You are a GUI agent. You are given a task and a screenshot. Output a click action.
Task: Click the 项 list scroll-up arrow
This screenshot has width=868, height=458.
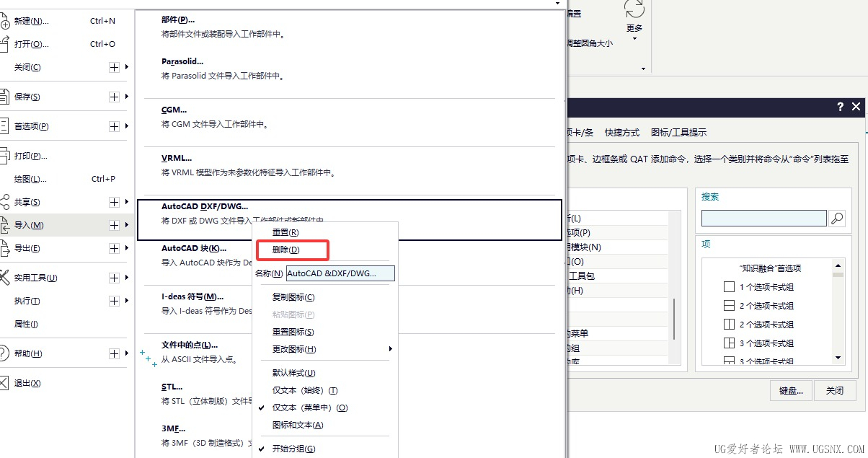click(x=838, y=264)
